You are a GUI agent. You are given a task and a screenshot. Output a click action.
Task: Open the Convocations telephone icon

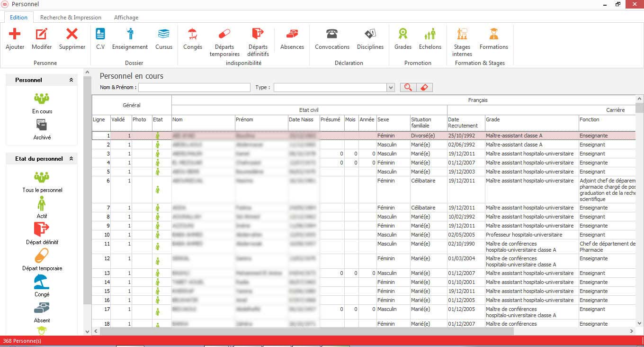[332, 34]
